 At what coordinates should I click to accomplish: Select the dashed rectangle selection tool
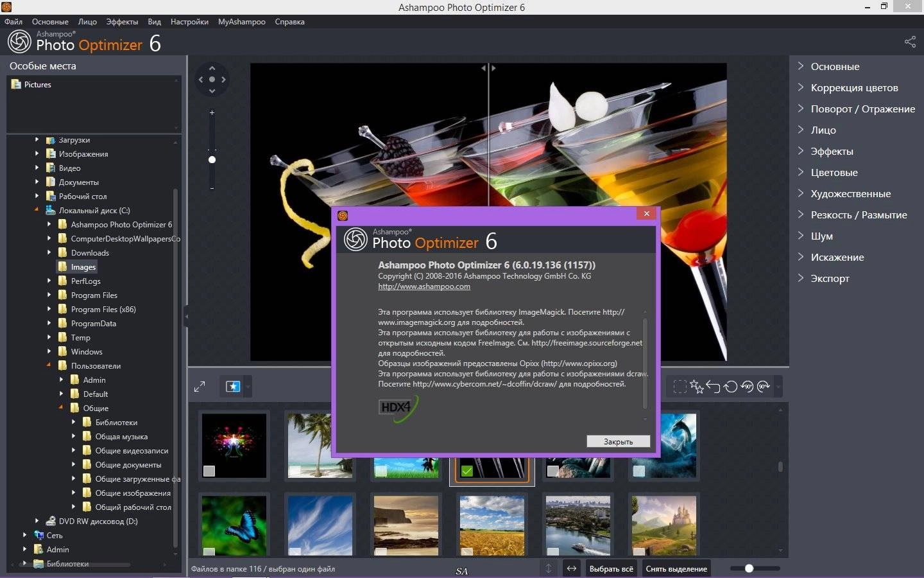(680, 387)
